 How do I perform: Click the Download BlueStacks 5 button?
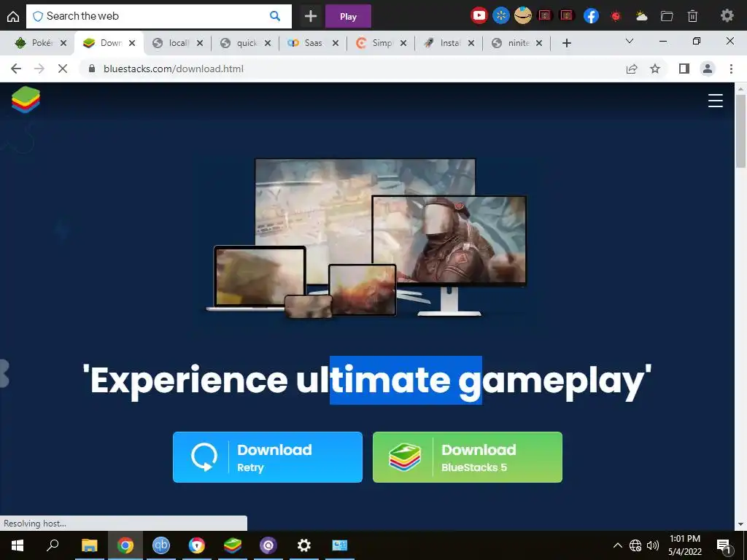click(x=468, y=457)
